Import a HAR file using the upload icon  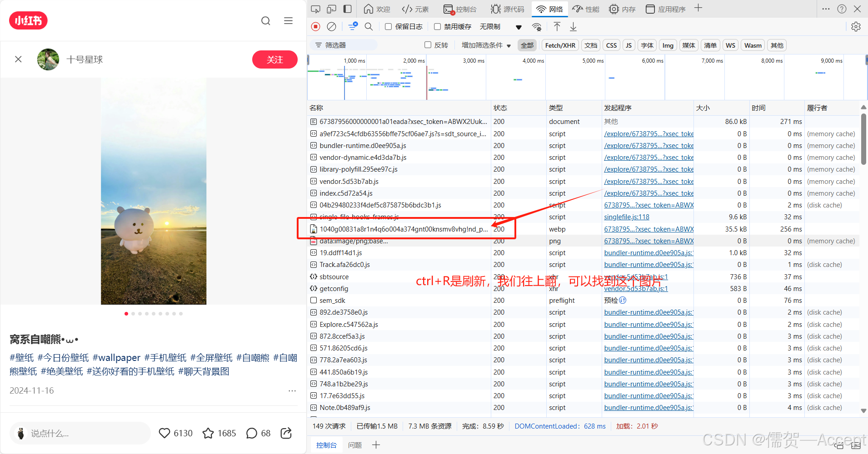[557, 26]
